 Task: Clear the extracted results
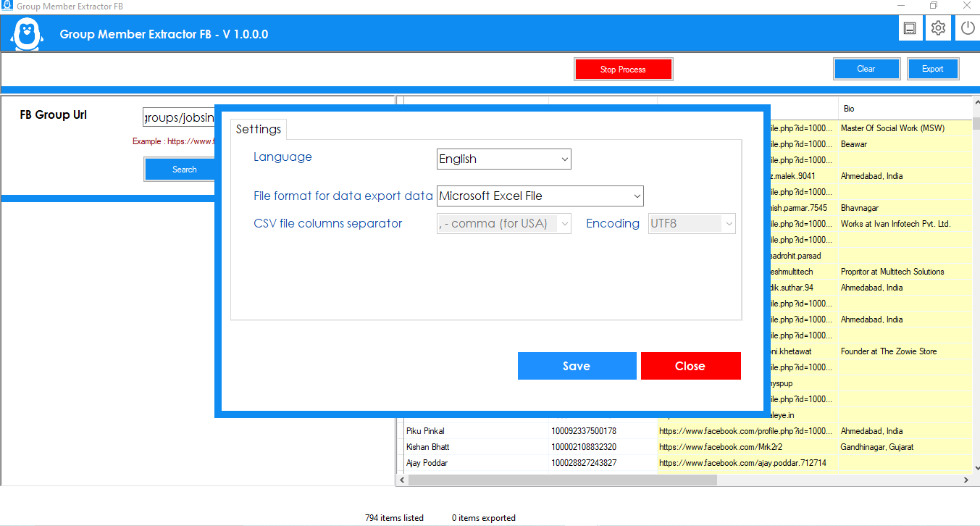pos(866,69)
